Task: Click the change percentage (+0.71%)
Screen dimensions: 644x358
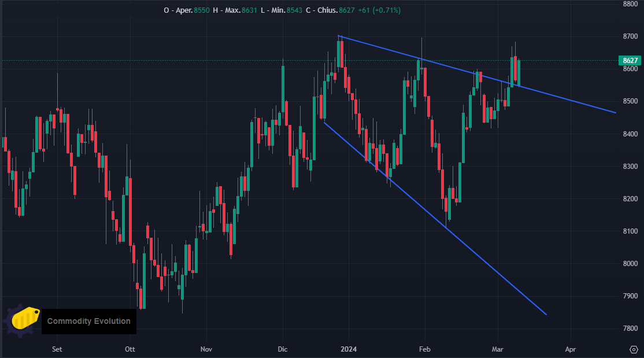Action: click(387, 10)
